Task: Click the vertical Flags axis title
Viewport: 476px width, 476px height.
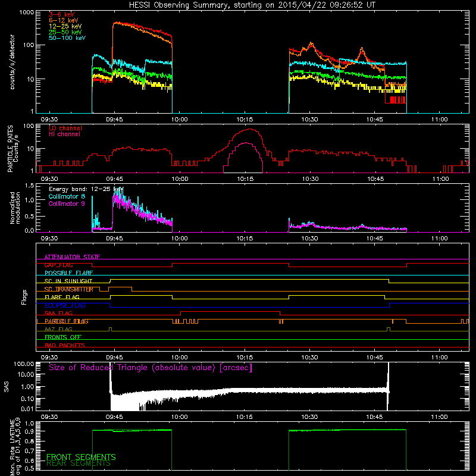Action: pyautogui.click(x=24, y=297)
